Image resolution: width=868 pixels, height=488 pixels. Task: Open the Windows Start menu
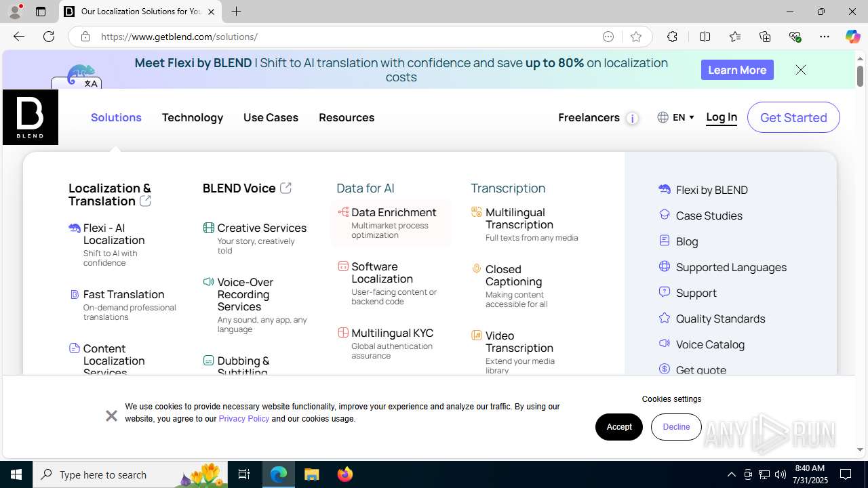pyautogui.click(x=16, y=474)
